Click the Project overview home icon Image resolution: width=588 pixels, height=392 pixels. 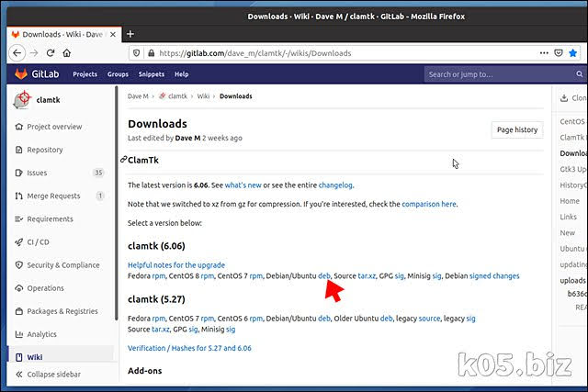(x=18, y=127)
